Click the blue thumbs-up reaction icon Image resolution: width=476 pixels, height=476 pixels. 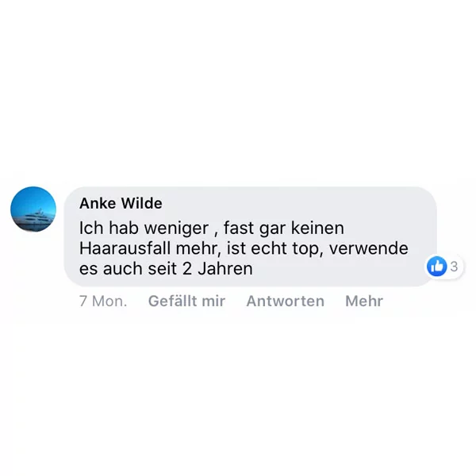[x=437, y=267]
